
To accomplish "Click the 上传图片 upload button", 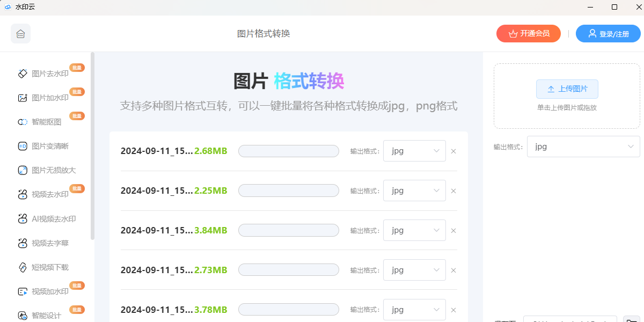I will coord(567,89).
